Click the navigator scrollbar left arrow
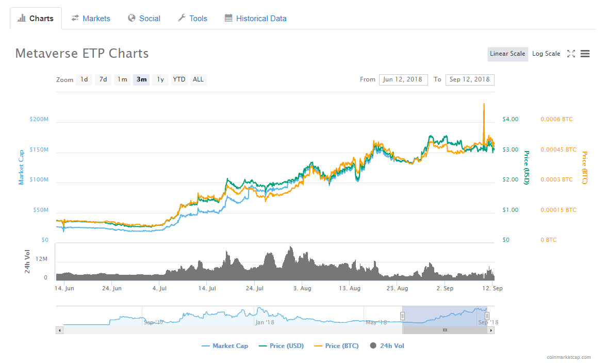Screen dimensions: 608x364 click(60, 330)
